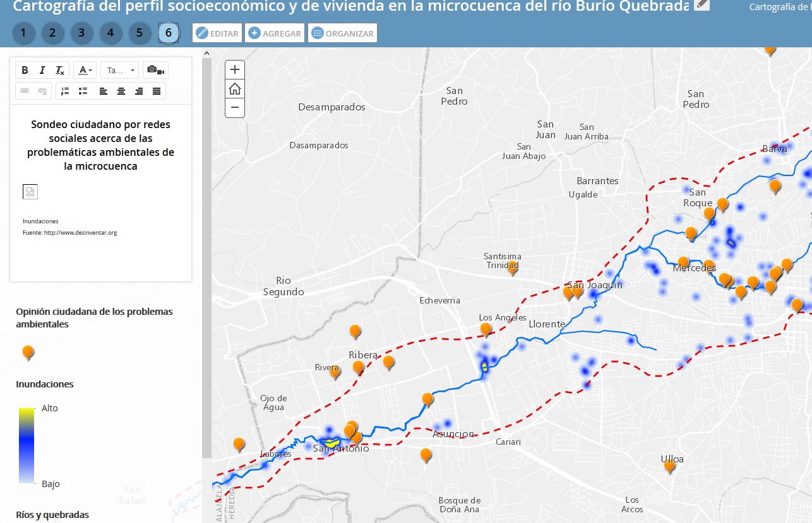Insert a bulleted list

tap(83, 91)
